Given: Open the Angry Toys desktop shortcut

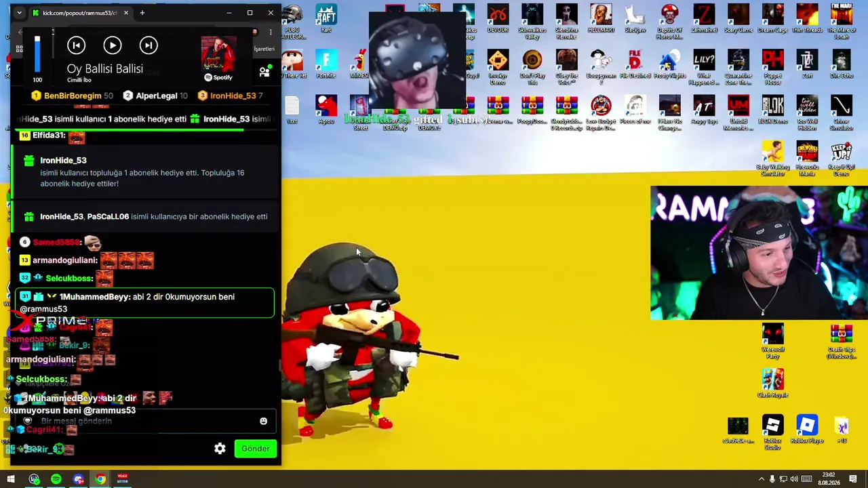Looking at the screenshot, I should point(704,110).
